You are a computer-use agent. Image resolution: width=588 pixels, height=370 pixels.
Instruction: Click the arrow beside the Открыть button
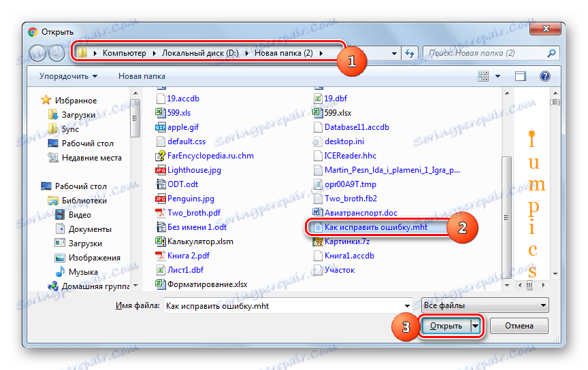point(475,326)
